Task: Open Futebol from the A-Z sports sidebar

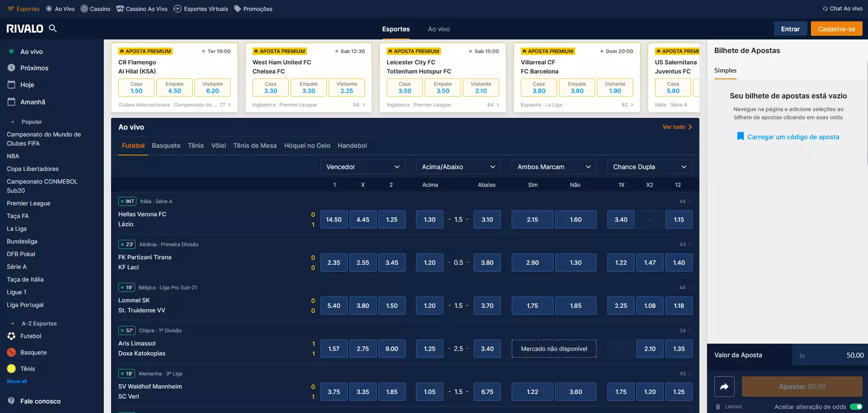Action: 30,336
